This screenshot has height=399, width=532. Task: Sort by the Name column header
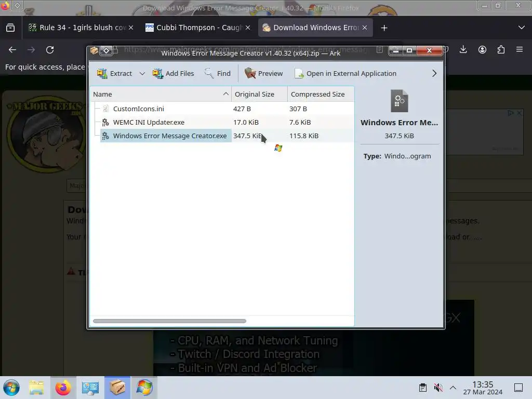point(161,94)
